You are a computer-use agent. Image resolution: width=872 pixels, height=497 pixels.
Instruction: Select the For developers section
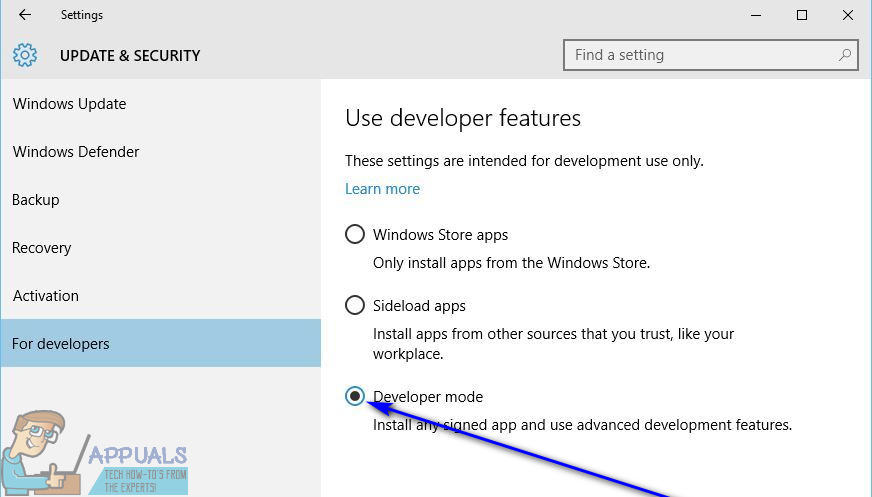[x=61, y=344]
